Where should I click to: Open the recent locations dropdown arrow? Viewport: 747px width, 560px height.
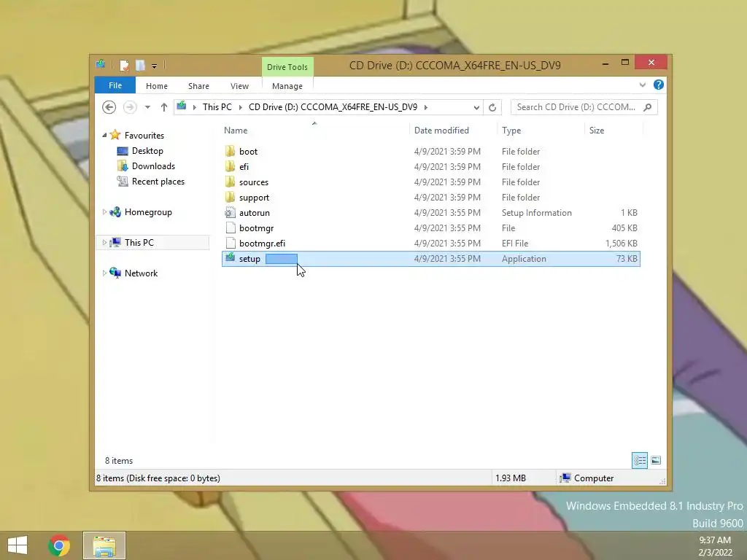[x=147, y=108]
